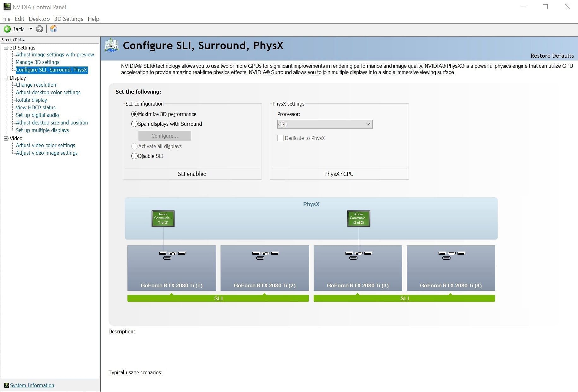The height and width of the screenshot is (392, 578).
Task: Open the PhysX Processor dropdown
Action: pyautogui.click(x=325, y=124)
